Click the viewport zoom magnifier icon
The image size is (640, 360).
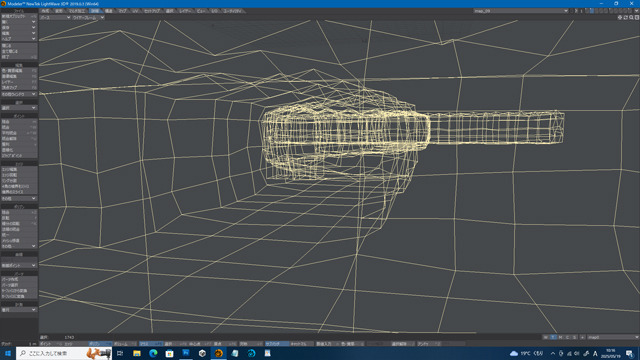pyautogui.click(x=631, y=18)
